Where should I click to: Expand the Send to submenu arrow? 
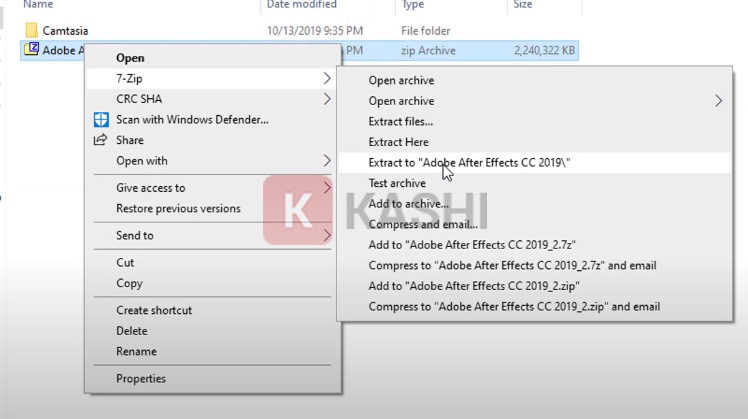pyautogui.click(x=327, y=235)
